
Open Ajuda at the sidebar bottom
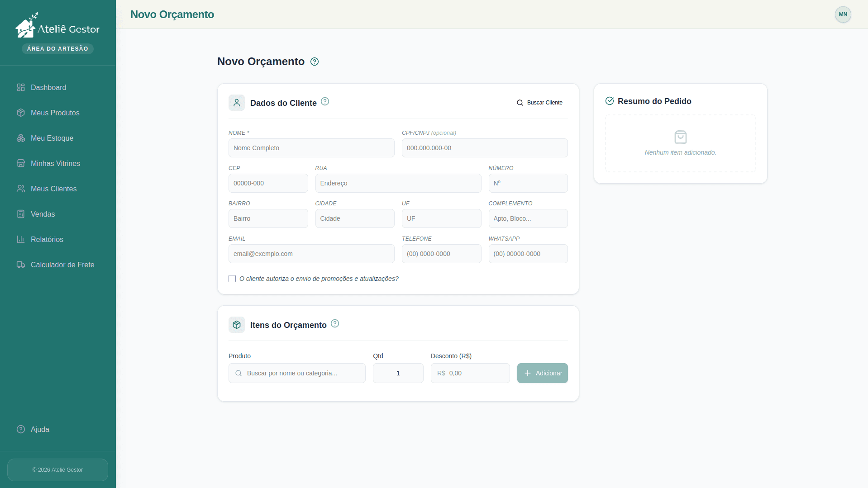[x=40, y=429]
